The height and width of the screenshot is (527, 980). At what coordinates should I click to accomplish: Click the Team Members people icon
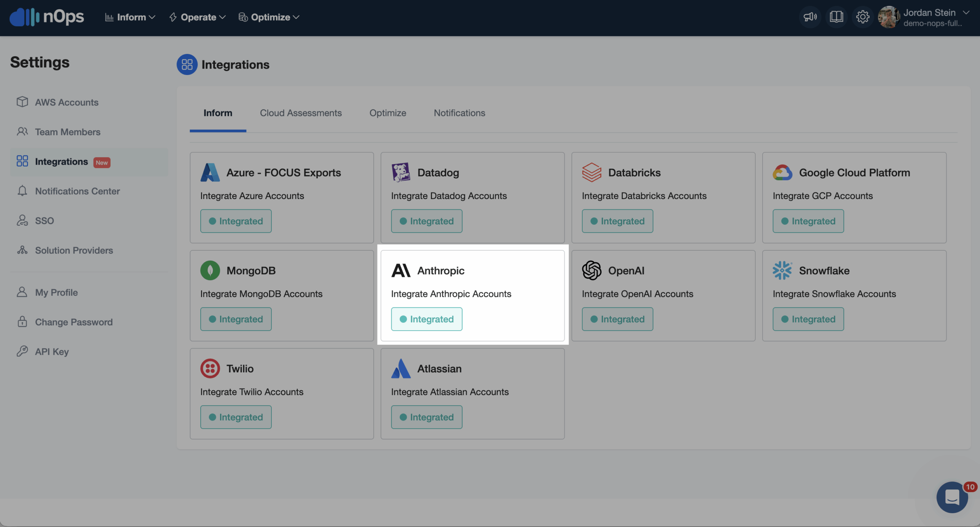pos(22,132)
